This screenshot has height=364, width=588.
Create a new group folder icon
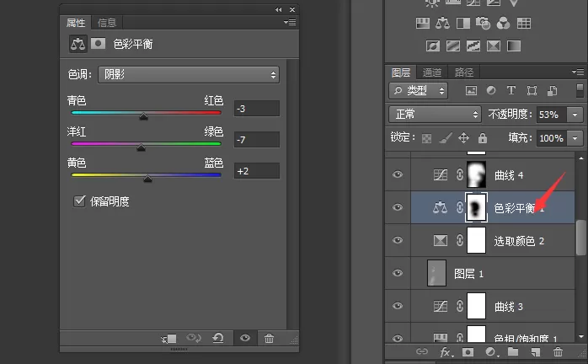(513, 351)
